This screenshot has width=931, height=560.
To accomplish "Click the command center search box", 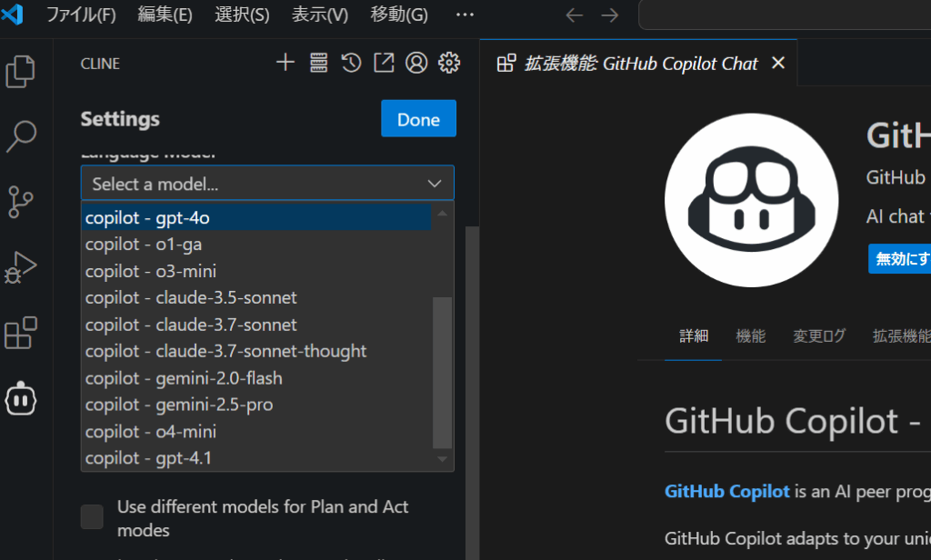I will point(785,15).
